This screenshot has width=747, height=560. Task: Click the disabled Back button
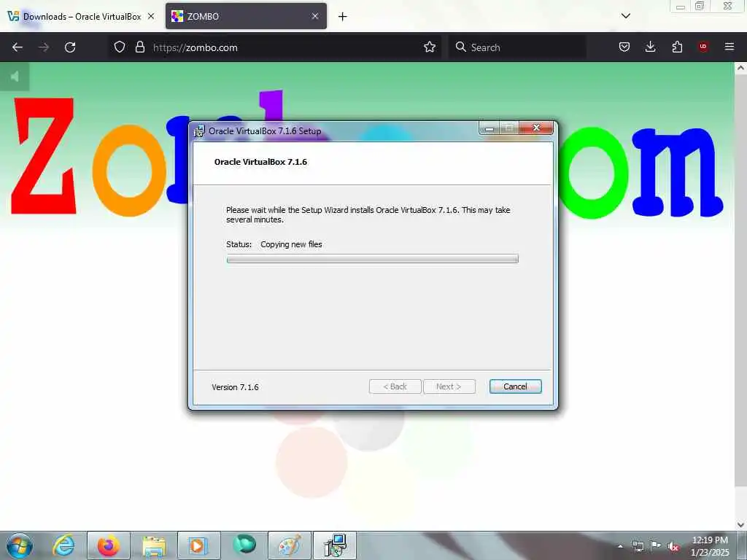[x=395, y=386]
